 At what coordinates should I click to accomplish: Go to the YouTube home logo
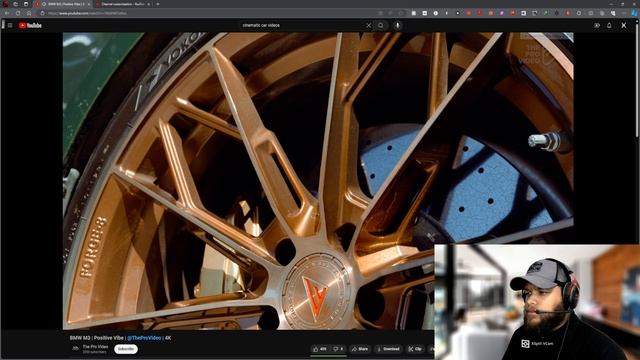(30, 25)
